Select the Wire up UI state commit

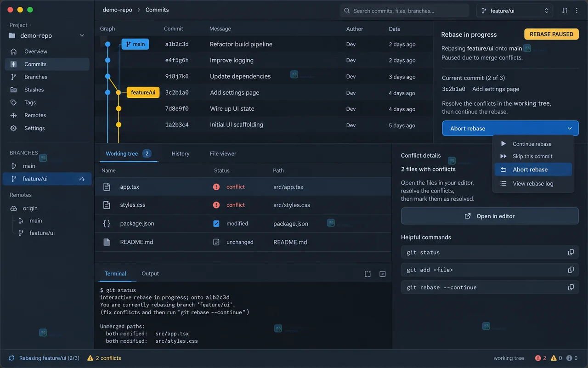coord(264,109)
